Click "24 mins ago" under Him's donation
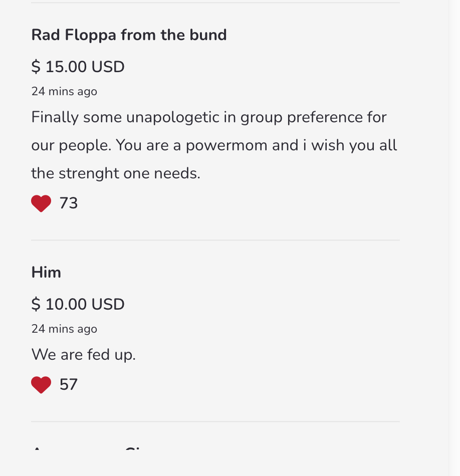Screen dimensions: 460x476 pyautogui.click(x=64, y=329)
